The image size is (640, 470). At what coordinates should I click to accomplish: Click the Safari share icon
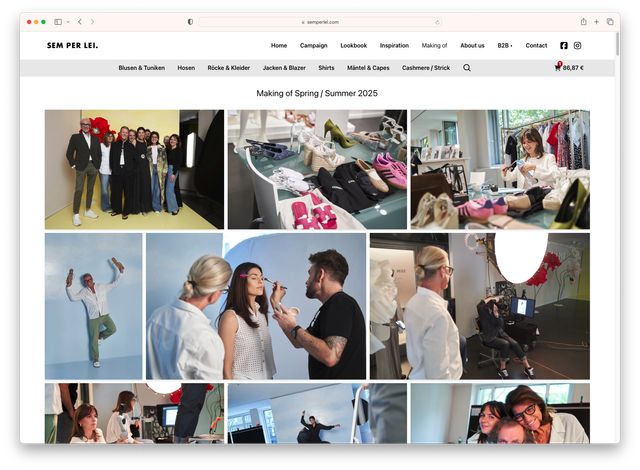[584, 21]
